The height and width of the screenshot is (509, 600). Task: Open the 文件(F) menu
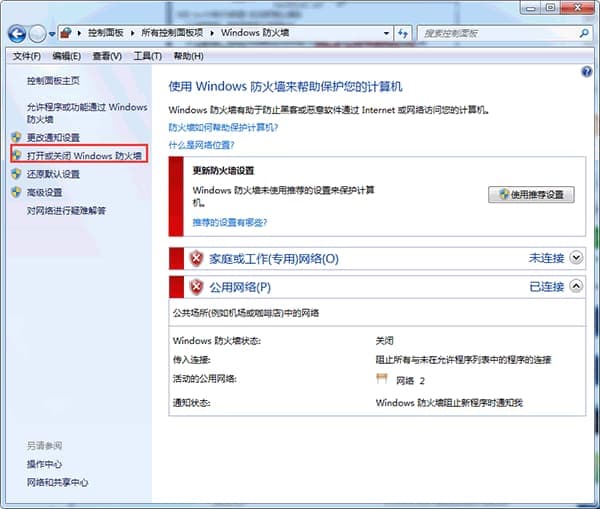27,56
